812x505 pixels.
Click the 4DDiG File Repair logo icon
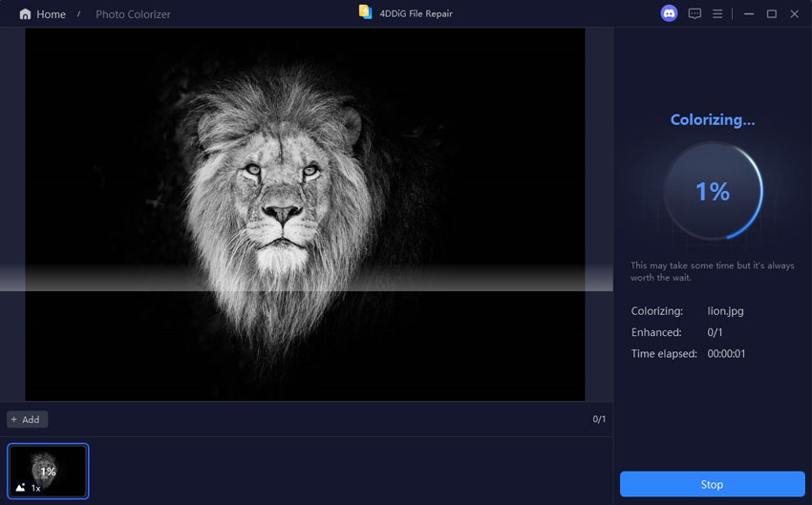[x=365, y=12]
